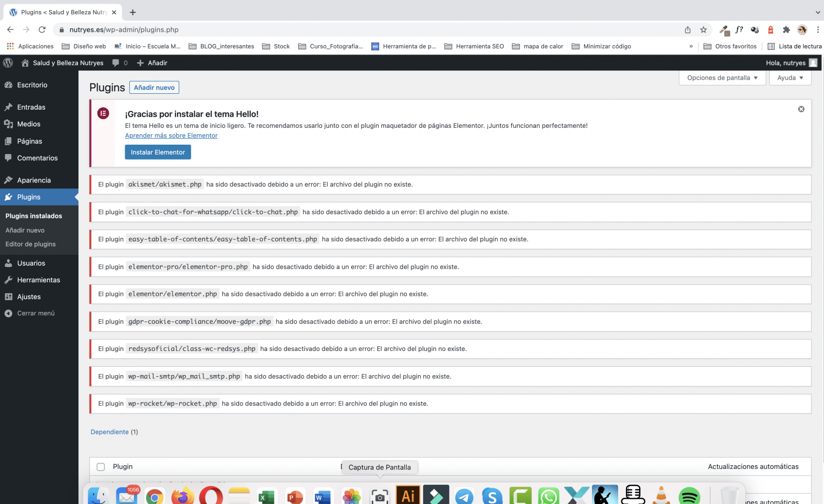Open Páginas in the sidebar menu

pyautogui.click(x=39, y=141)
